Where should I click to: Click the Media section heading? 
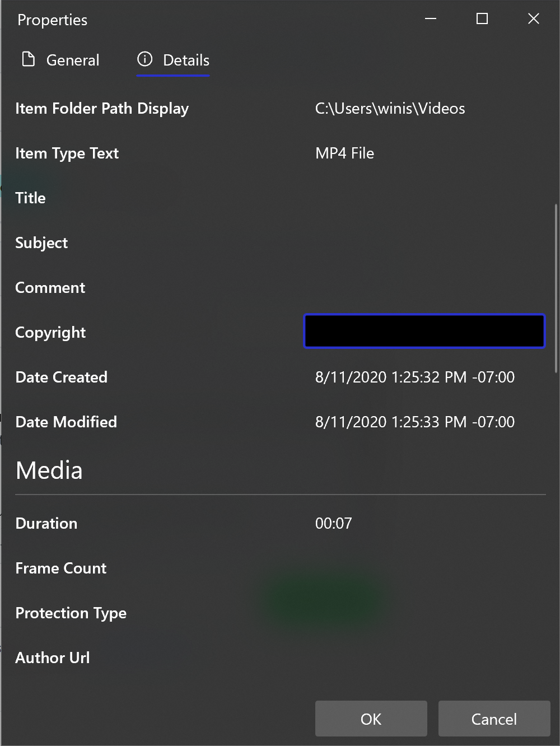pos(49,470)
